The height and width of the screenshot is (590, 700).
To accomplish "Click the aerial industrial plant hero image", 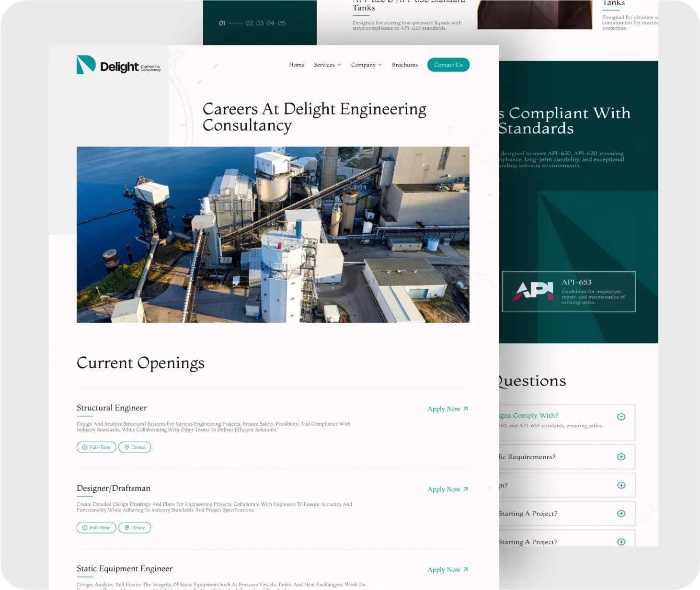I will pyautogui.click(x=273, y=235).
